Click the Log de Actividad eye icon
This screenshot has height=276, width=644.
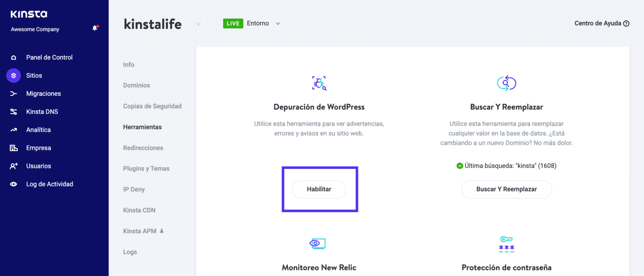point(13,184)
